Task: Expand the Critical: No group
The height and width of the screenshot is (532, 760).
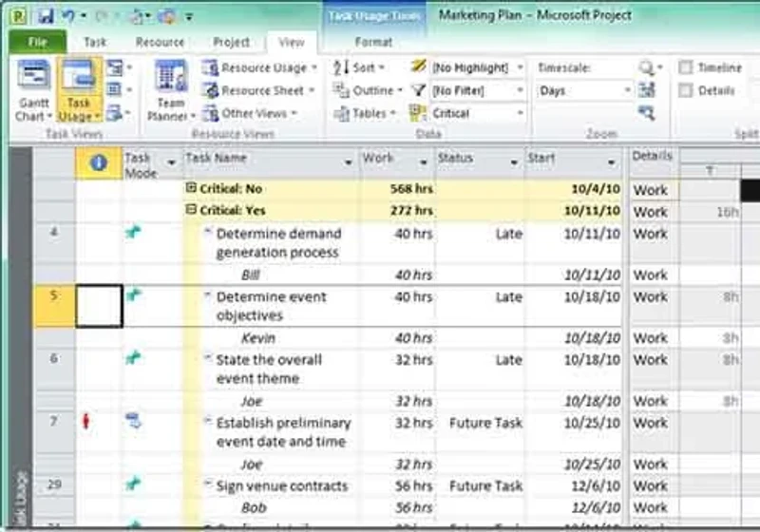Action: pos(192,188)
